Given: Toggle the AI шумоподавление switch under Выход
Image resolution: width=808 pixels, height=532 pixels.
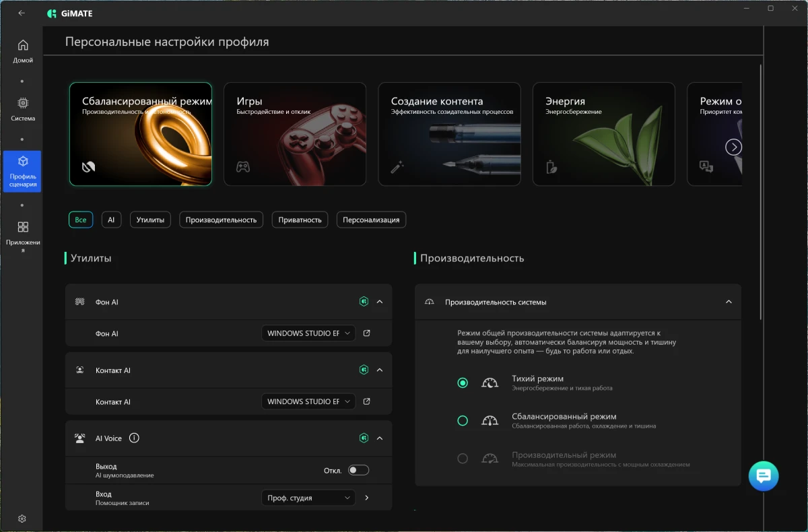Looking at the screenshot, I should coord(358,470).
